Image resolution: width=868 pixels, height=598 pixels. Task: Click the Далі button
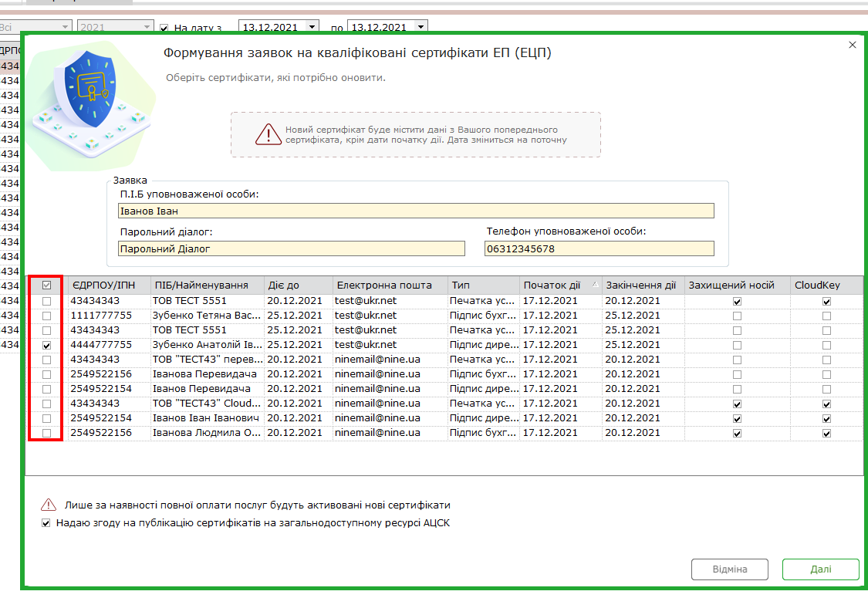point(820,569)
